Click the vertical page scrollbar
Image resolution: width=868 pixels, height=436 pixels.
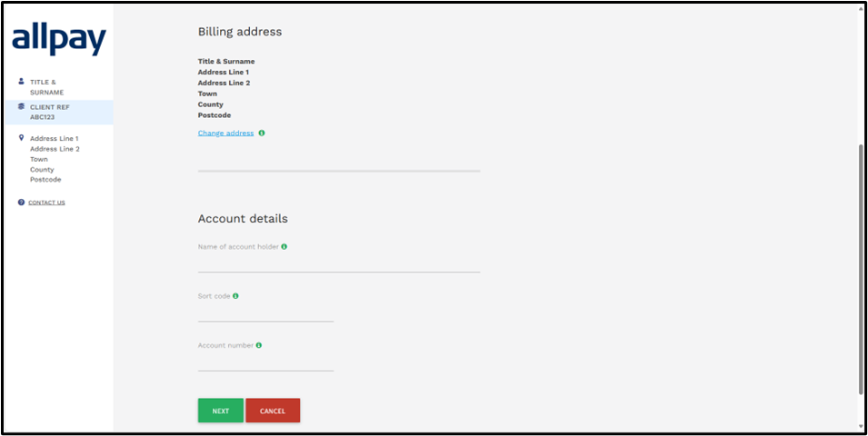(860, 268)
